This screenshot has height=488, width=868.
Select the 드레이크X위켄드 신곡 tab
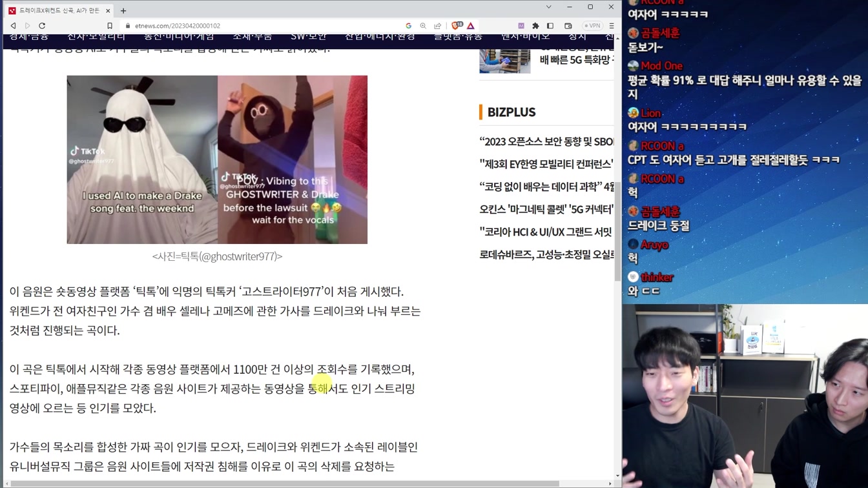point(59,10)
